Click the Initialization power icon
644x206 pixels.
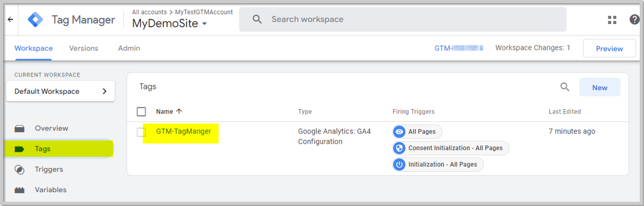tap(399, 164)
